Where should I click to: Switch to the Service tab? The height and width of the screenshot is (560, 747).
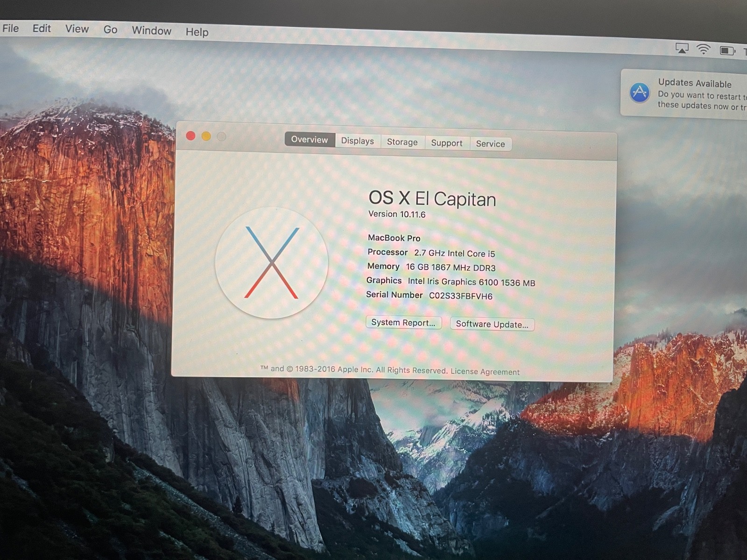491,144
